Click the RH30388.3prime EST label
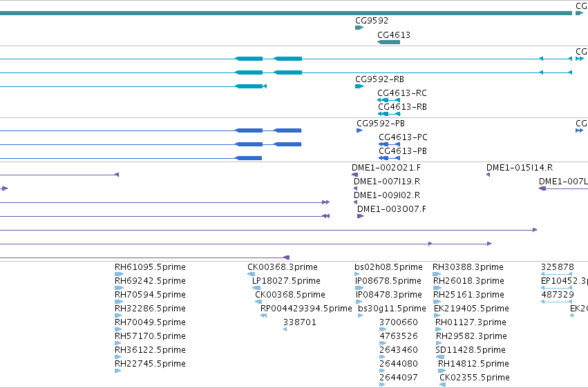The height and width of the screenshot is (388, 588). coord(468,267)
